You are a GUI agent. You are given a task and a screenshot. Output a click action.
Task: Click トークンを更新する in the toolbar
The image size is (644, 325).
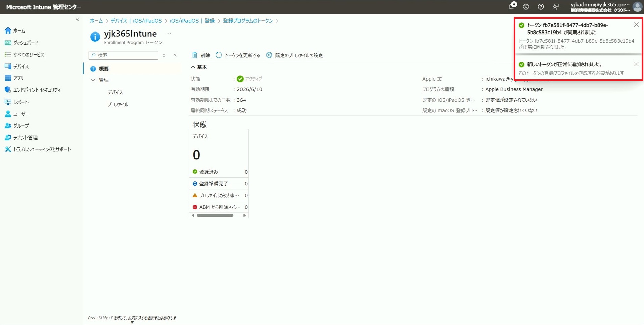238,55
